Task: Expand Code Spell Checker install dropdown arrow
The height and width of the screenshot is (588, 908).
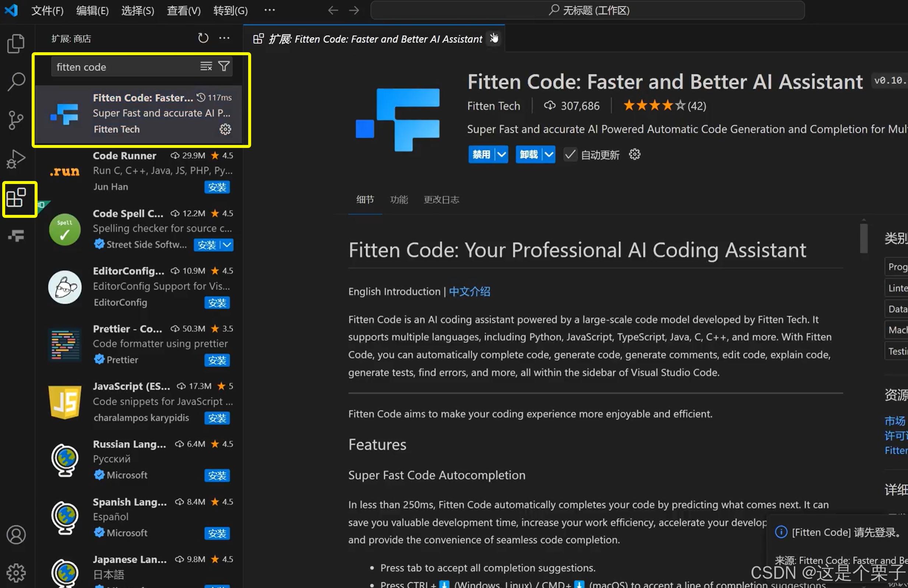Action: point(227,244)
